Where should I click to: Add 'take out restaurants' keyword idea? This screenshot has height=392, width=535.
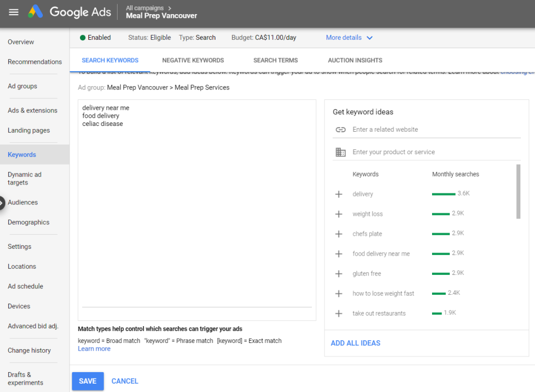(x=339, y=314)
